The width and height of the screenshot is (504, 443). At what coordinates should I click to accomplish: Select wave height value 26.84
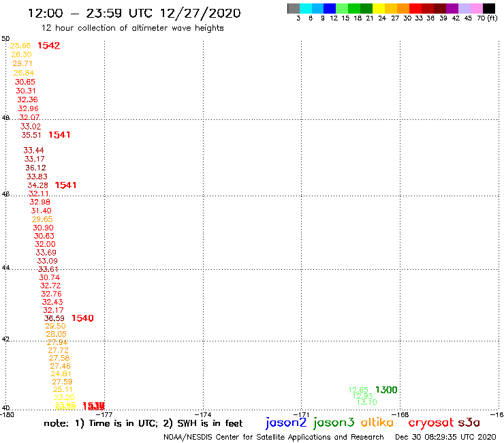23,73
